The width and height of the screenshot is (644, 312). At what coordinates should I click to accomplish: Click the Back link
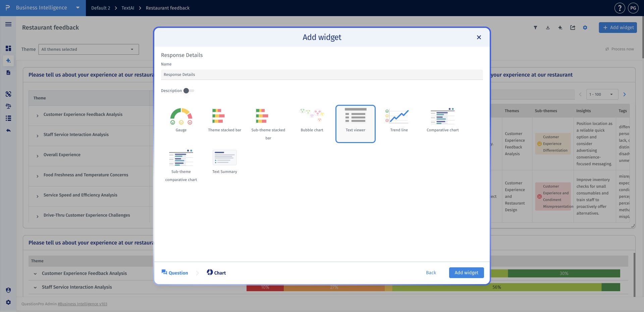click(x=431, y=273)
